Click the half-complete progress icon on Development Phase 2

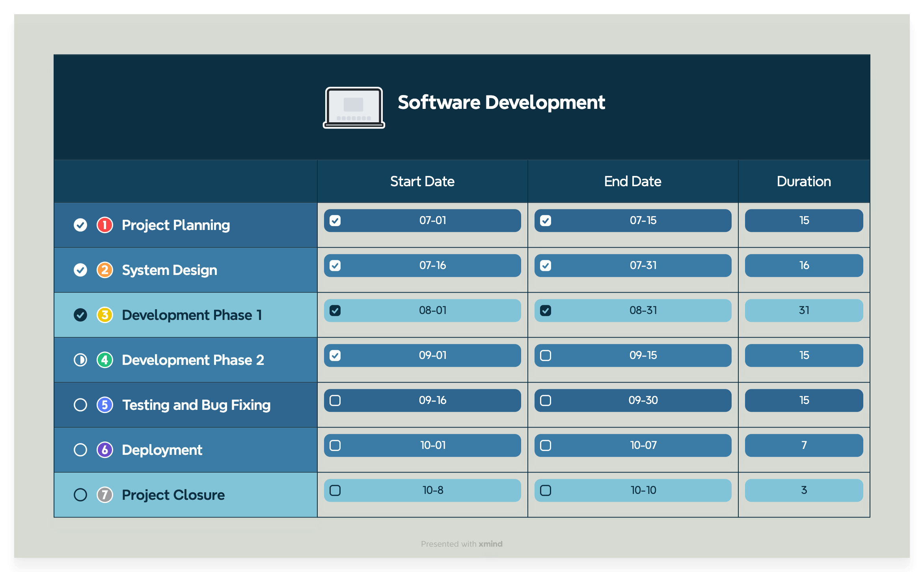80,360
